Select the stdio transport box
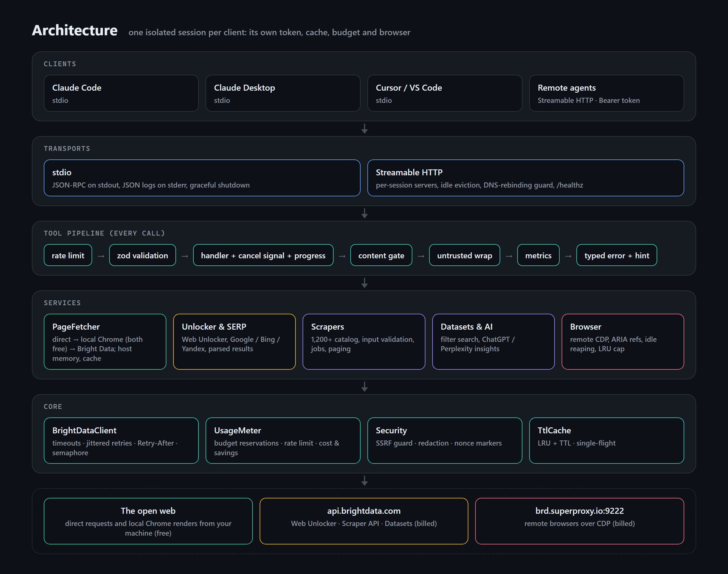This screenshot has height=574, width=728. [x=202, y=178]
